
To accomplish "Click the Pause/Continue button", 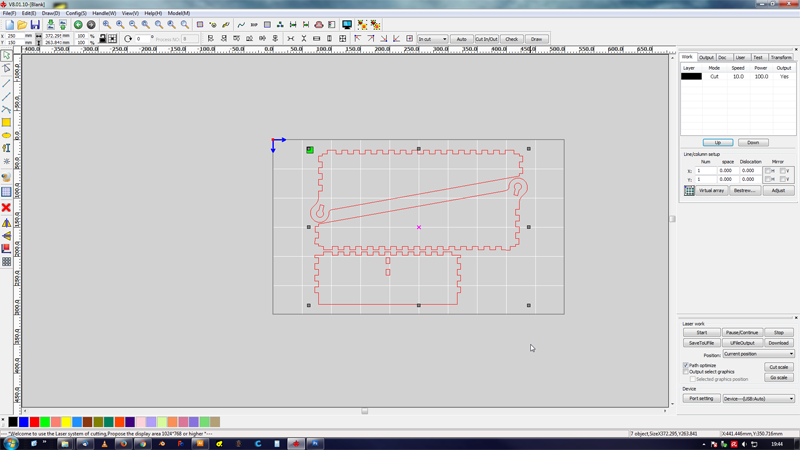I will [742, 333].
